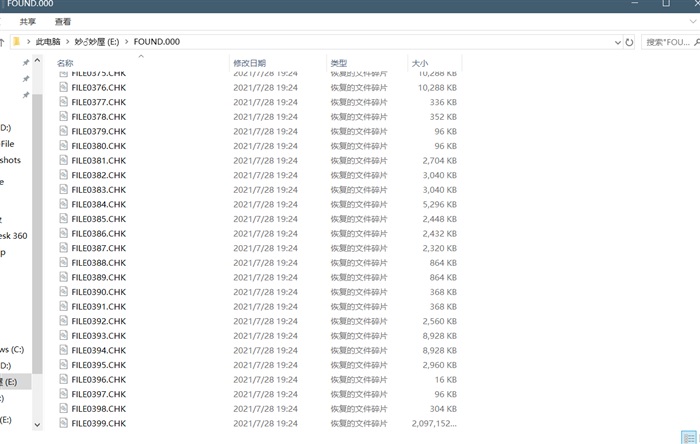700x444 pixels.
Task: Open the 共享 ribbon tab
Action: [x=28, y=21]
